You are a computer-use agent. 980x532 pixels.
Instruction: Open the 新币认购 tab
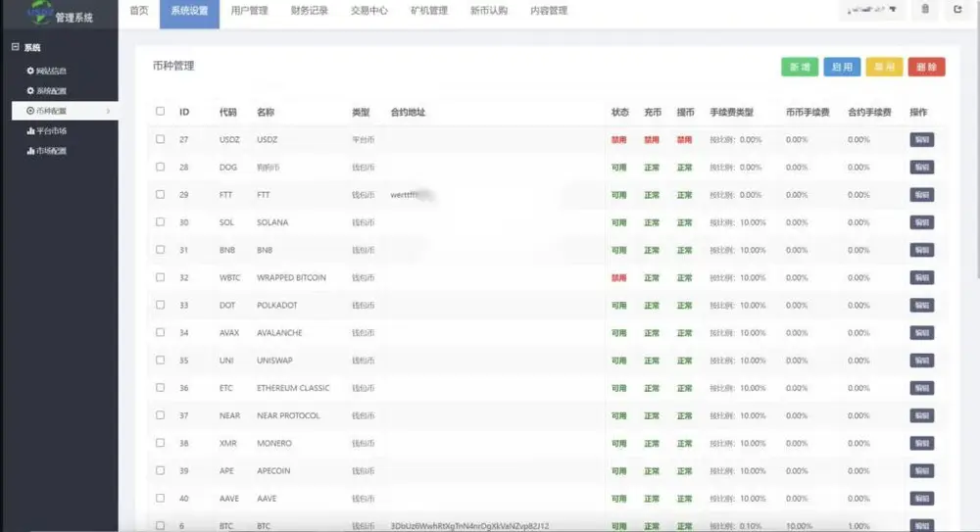(x=489, y=11)
